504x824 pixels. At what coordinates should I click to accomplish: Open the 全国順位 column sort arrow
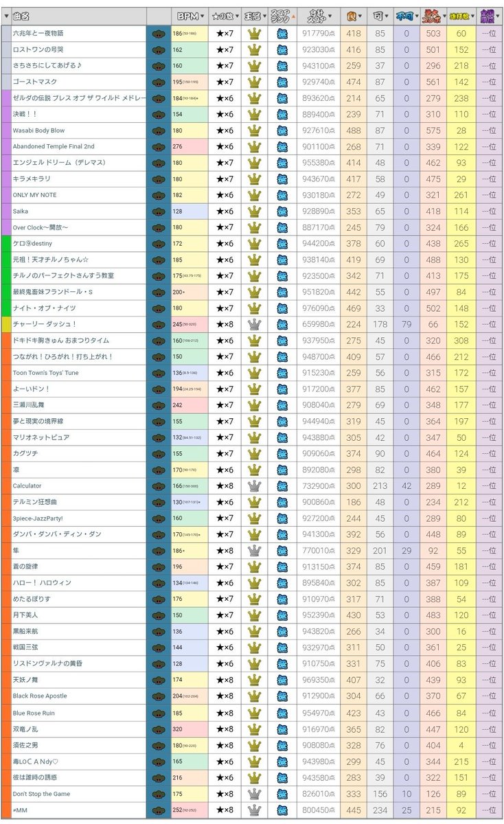[499, 16]
